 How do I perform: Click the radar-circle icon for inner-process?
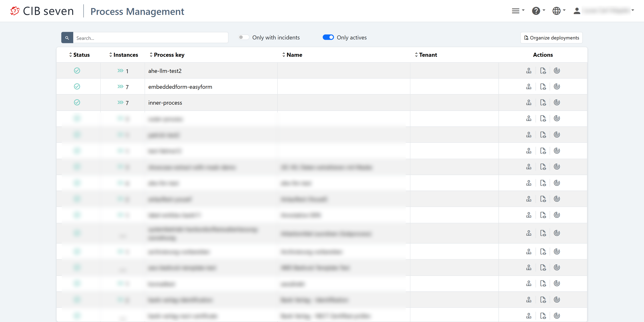tap(557, 102)
